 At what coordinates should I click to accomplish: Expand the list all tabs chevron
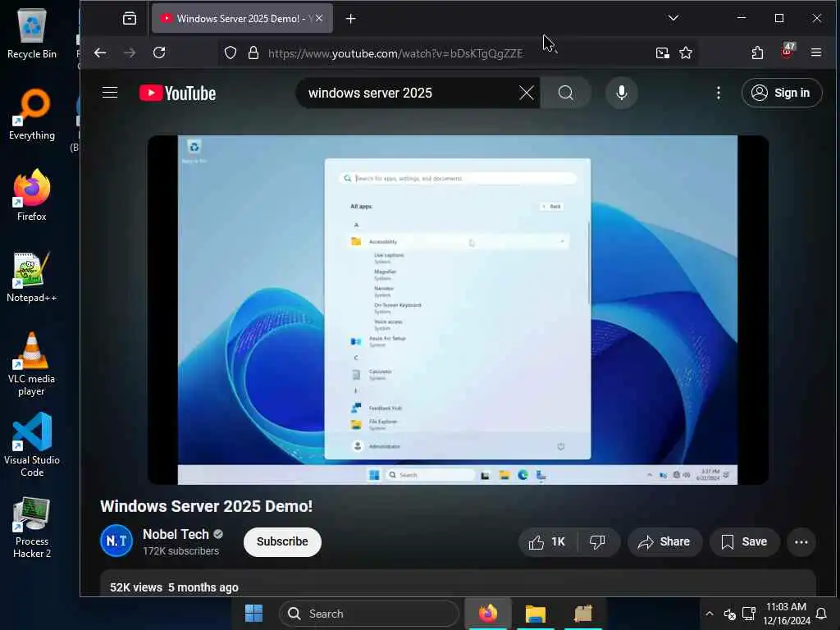click(673, 18)
